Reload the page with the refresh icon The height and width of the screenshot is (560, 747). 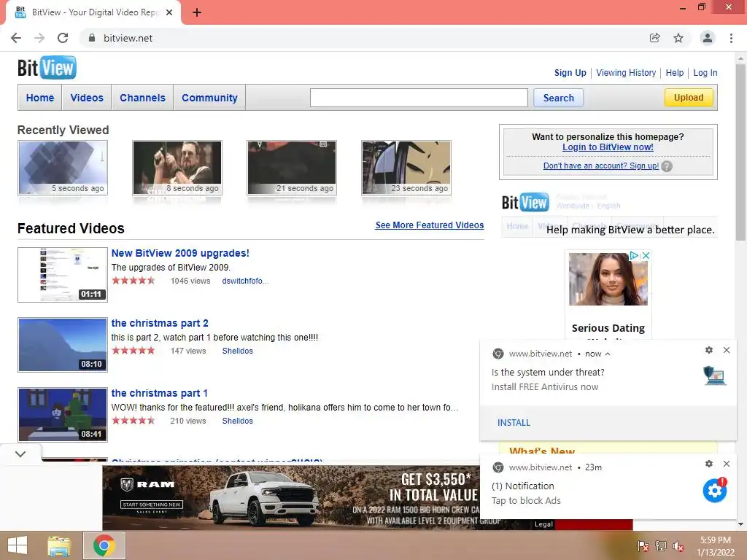tap(63, 38)
